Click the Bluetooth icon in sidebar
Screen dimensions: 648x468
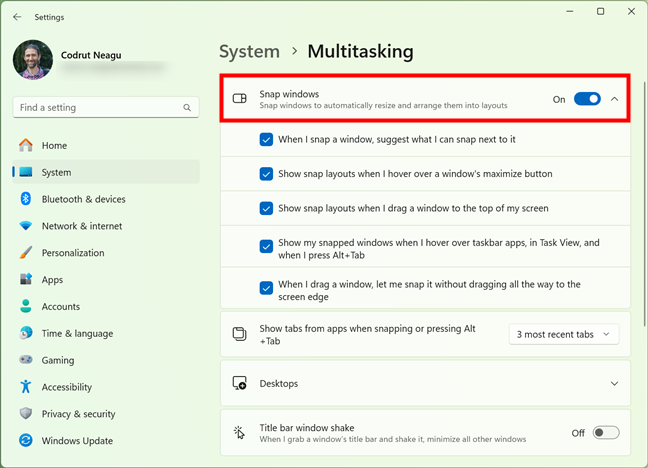26,199
